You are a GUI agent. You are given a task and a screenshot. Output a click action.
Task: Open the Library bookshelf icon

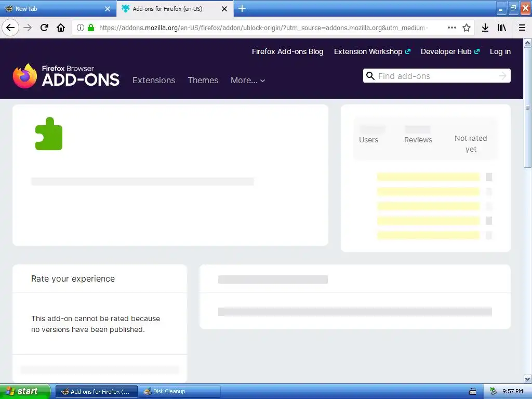[502, 28]
